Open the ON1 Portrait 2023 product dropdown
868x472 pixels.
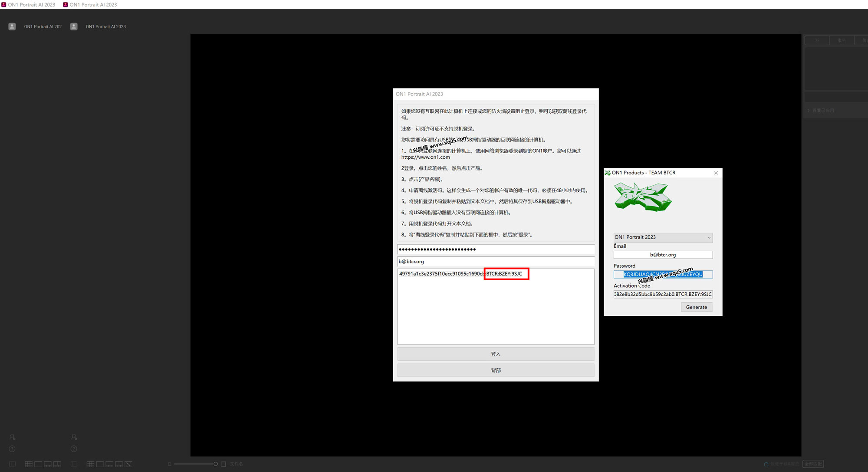pyautogui.click(x=663, y=237)
